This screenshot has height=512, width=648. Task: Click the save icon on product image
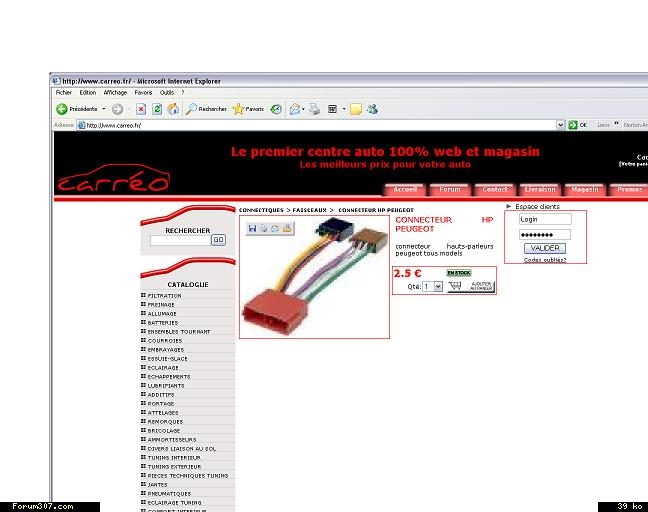pyautogui.click(x=252, y=228)
